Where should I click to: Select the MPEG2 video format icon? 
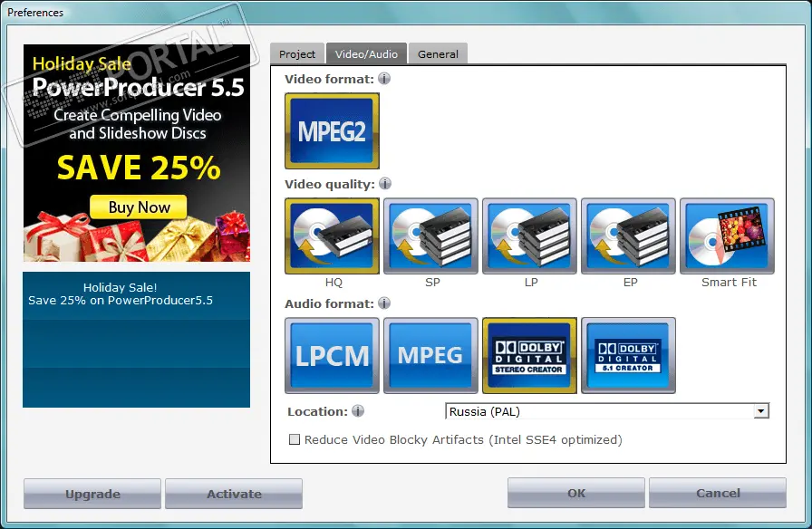click(332, 131)
